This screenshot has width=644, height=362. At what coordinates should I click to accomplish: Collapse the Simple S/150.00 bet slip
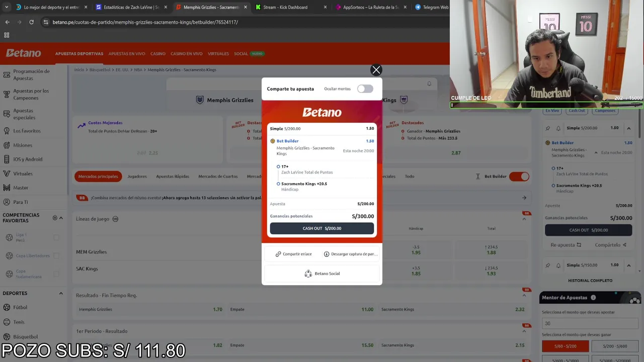pos(628,265)
